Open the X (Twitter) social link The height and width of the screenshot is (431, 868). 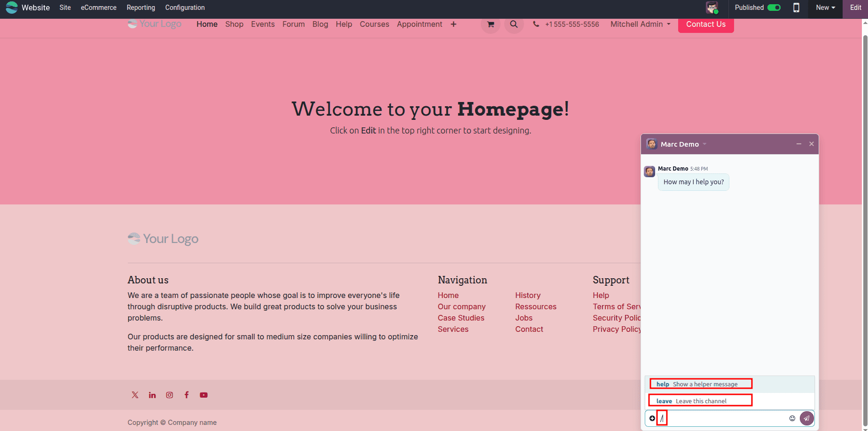pyautogui.click(x=135, y=395)
